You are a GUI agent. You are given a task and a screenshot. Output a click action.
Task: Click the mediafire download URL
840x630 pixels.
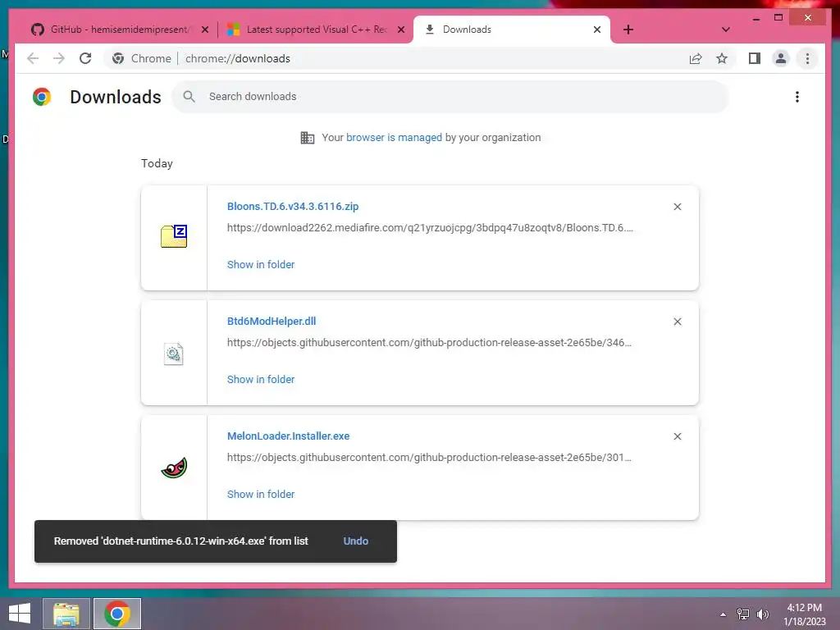[x=430, y=228]
